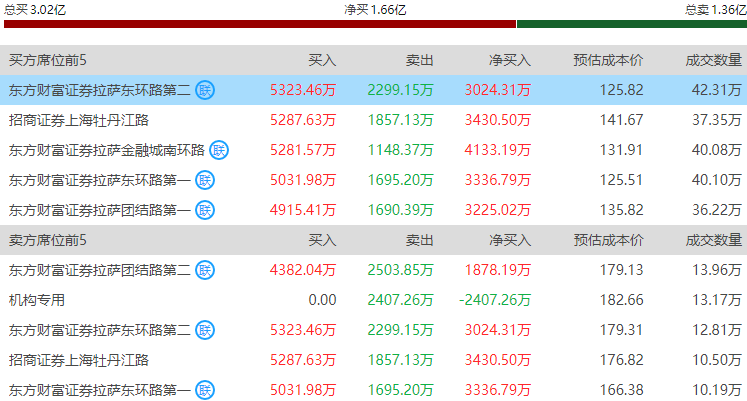Select the 40.08万 volume cell
Screen dimensions: 747x401
pyautogui.click(x=717, y=150)
